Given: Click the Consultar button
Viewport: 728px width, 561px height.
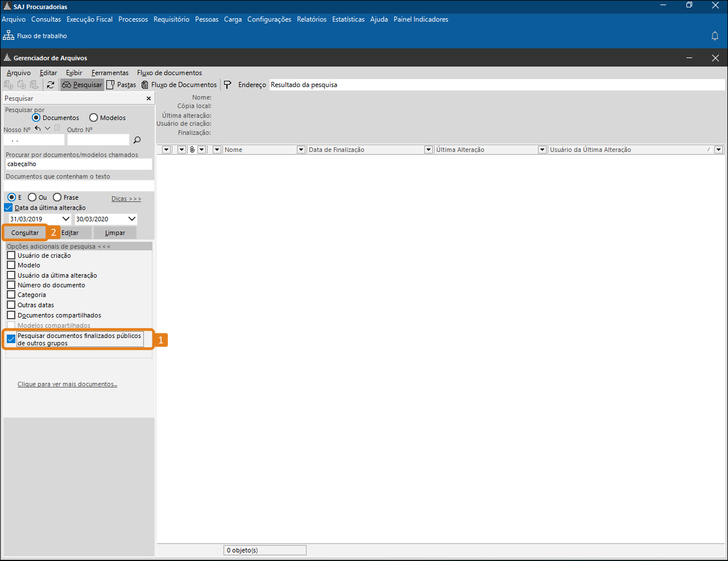Looking at the screenshot, I should (x=25, y=233).
